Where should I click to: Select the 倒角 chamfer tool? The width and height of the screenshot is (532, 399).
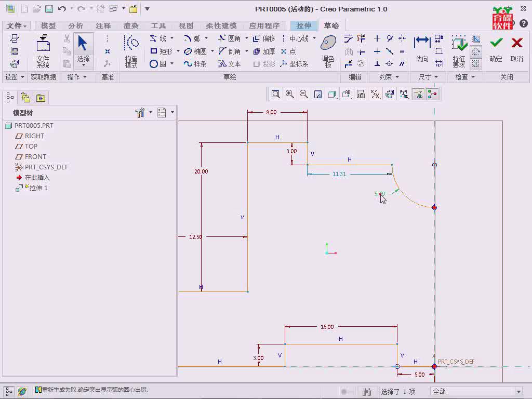(x=229, y=51)
